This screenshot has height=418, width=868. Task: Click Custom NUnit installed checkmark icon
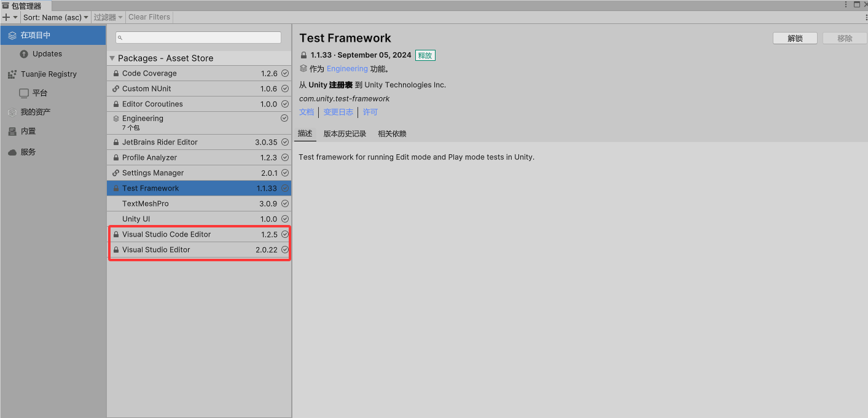coord(285,89)
